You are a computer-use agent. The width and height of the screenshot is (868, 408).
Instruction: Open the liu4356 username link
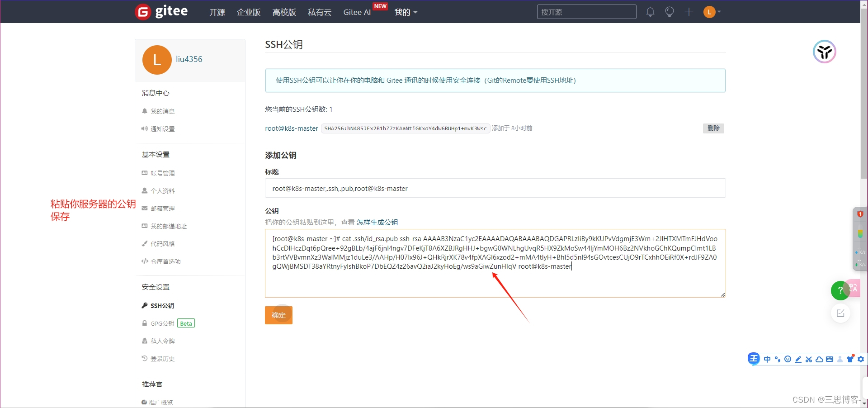(x=189, y=59)
